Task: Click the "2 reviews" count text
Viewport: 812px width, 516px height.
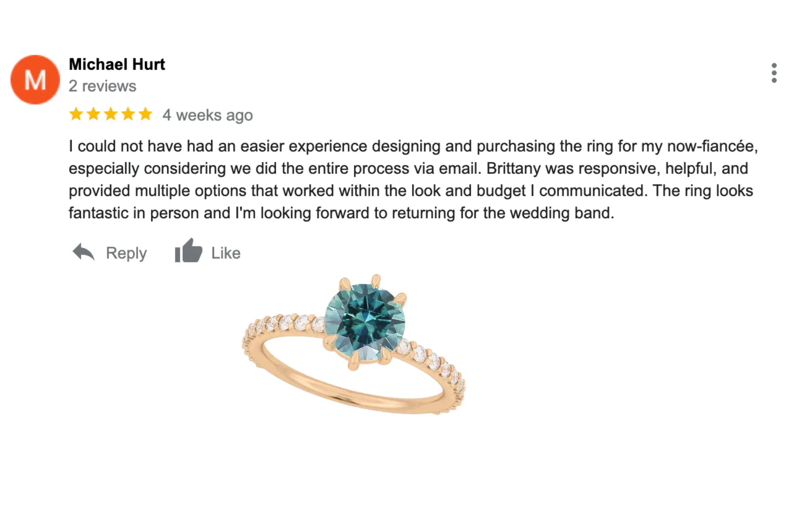Action: (102, 86)
